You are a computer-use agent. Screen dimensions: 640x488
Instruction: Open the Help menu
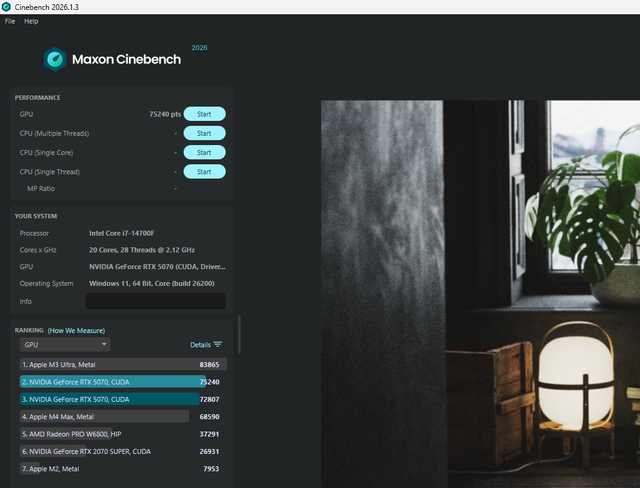tap(31, 21)
